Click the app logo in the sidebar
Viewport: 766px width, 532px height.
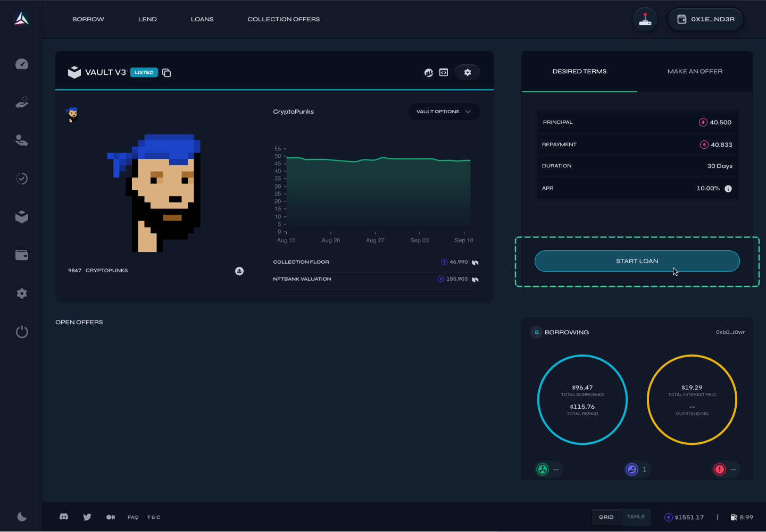pos(21,19)
